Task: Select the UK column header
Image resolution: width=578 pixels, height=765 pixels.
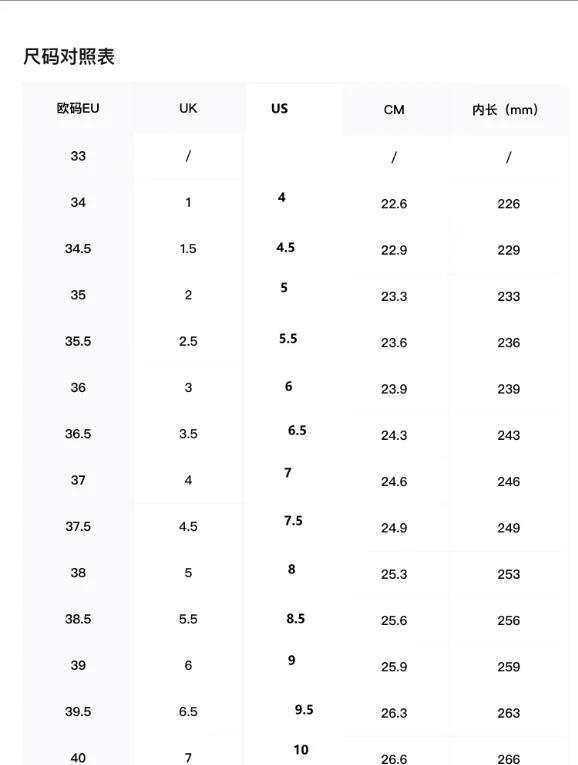Action: click(x=188, y=108)
